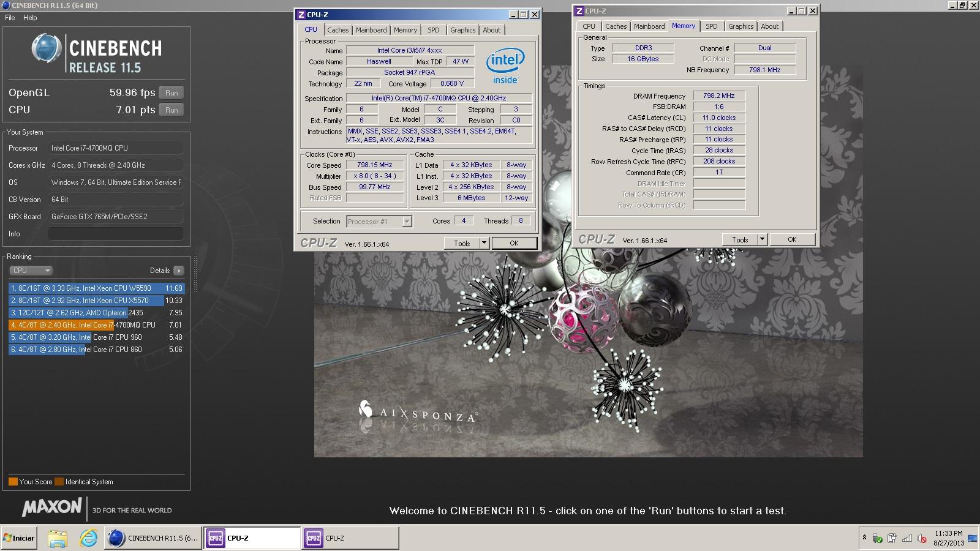Click the DRAM Frequency value 798.2 MHz
Image resolution: width=980 pixels, height=551 pixels.
(x=719, y=96)
